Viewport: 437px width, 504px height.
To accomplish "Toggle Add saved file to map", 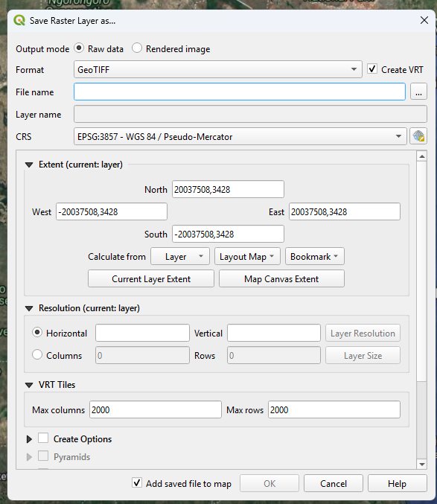I will tap(137, 483).
